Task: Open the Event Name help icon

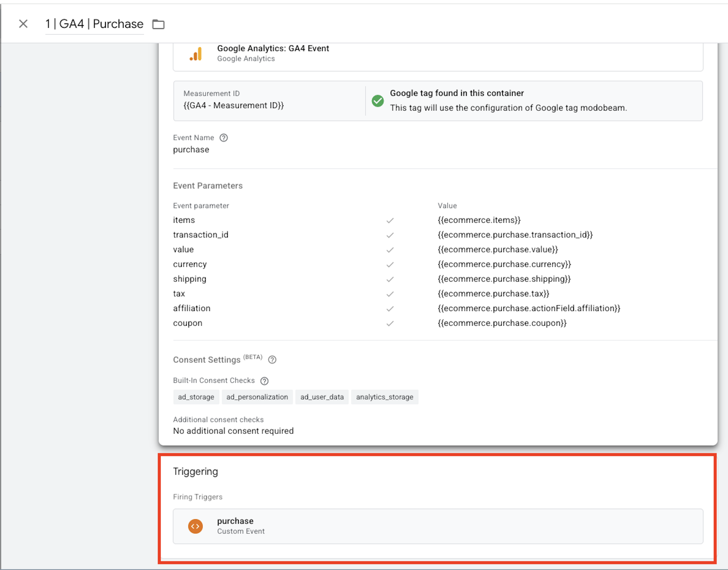Action: 223,138
